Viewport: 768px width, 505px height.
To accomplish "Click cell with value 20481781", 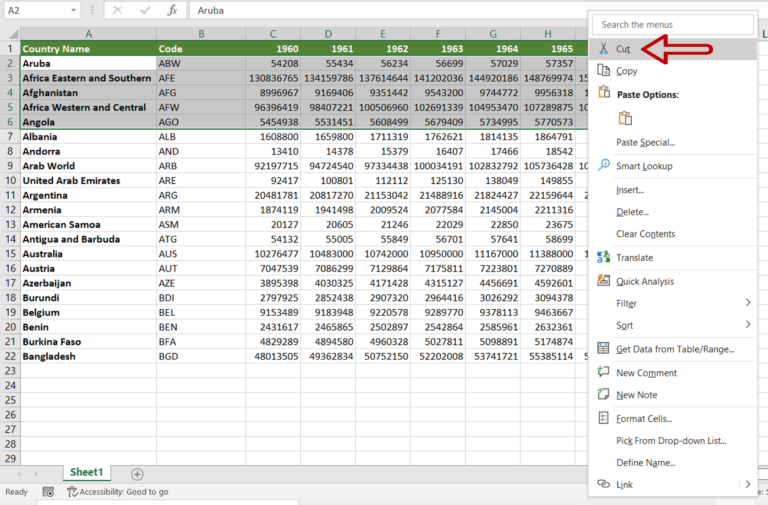I will 273,195.
